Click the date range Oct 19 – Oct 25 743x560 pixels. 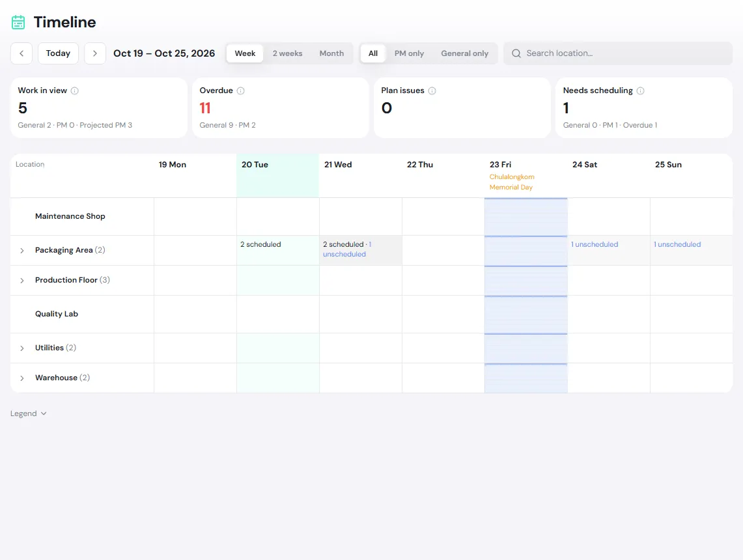(164, 53)
